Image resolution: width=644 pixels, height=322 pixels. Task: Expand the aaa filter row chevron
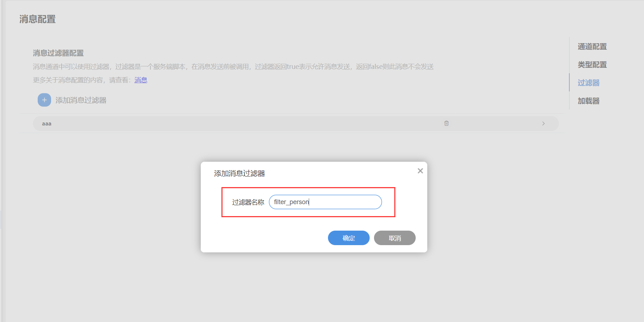point(543,124)
